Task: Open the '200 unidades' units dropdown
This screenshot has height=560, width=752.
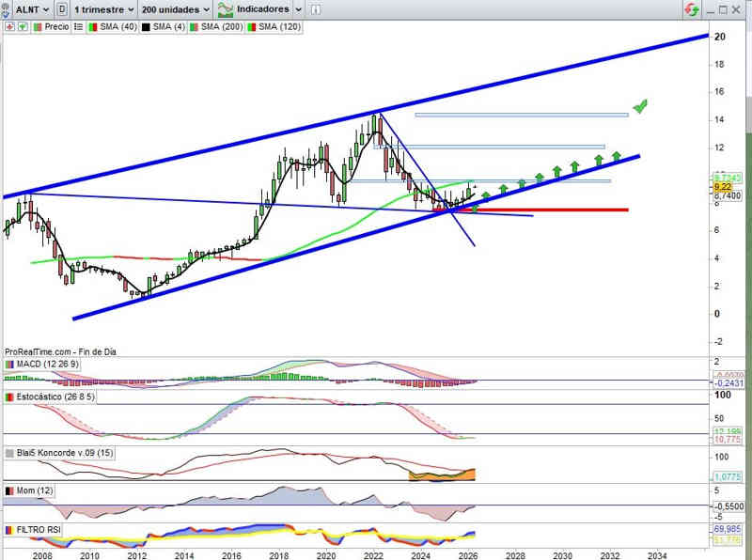Action: [176, 8]
